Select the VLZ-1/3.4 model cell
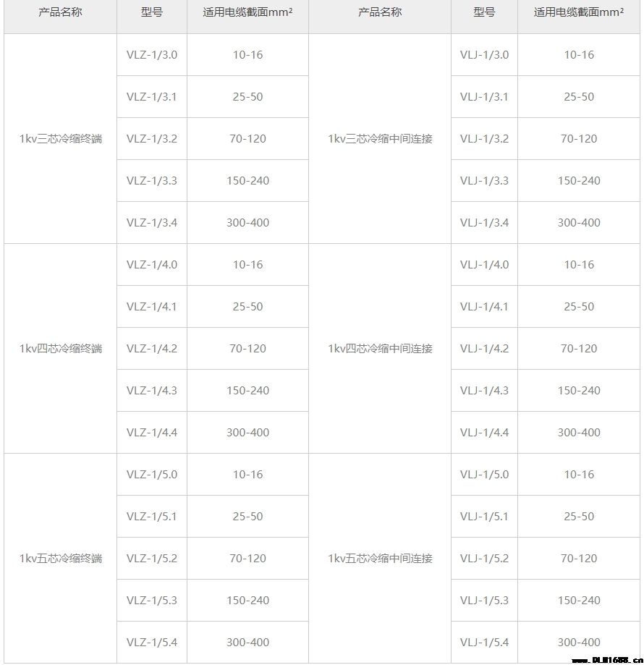 (x=152, y=223)
